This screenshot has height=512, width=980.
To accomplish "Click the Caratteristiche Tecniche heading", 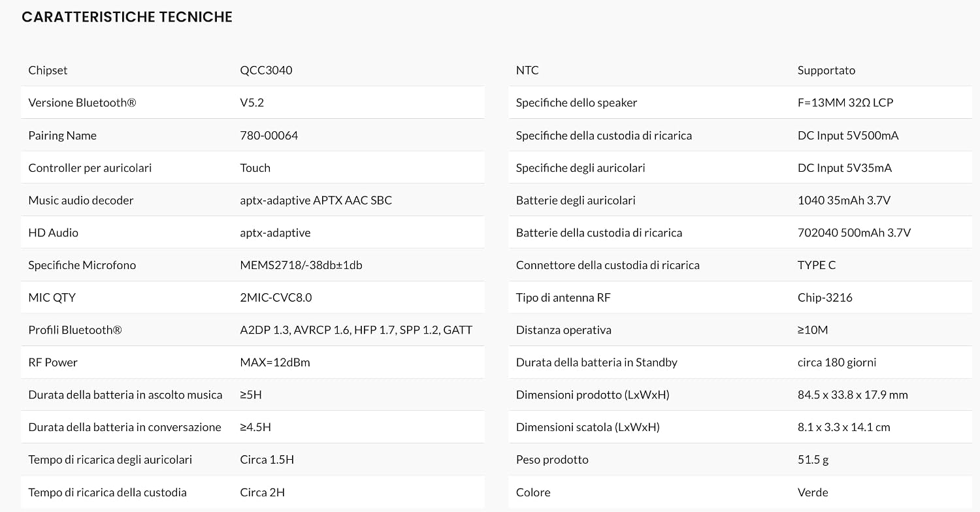I will [x=127, y=17].
